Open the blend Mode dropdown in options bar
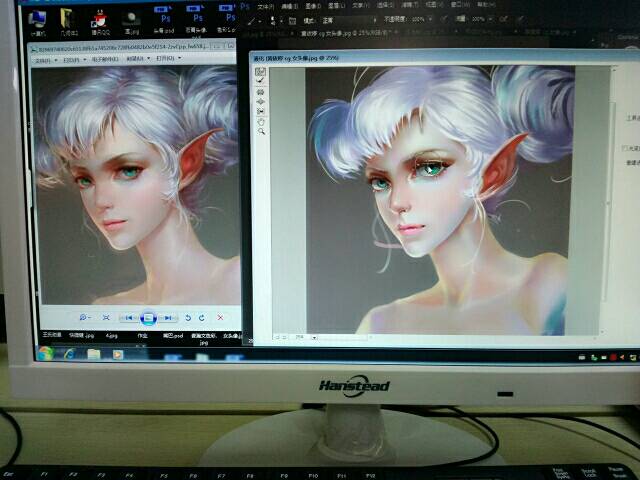640x480 pixels. (x=349, y=20)
